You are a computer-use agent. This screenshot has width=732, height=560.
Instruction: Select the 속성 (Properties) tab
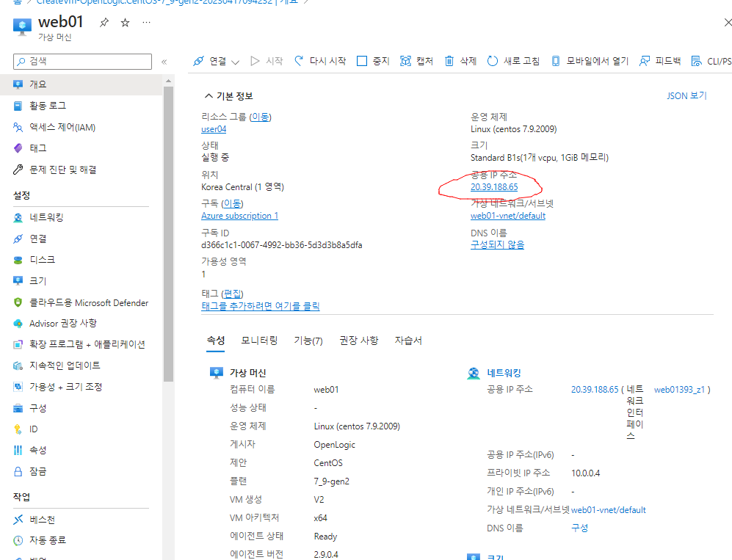pos(216,341)
